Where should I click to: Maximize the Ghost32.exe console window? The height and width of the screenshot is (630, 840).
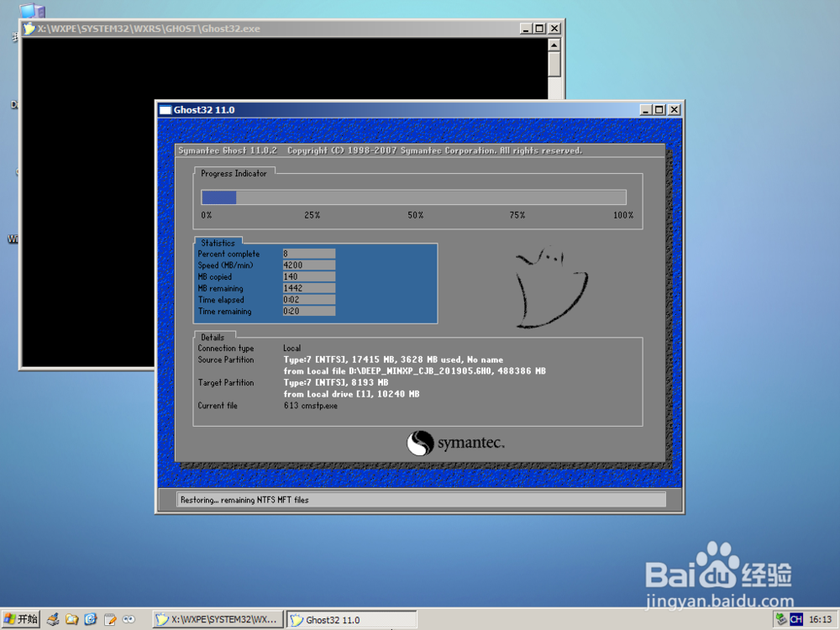pyautogui.click(x=539, y=29)
